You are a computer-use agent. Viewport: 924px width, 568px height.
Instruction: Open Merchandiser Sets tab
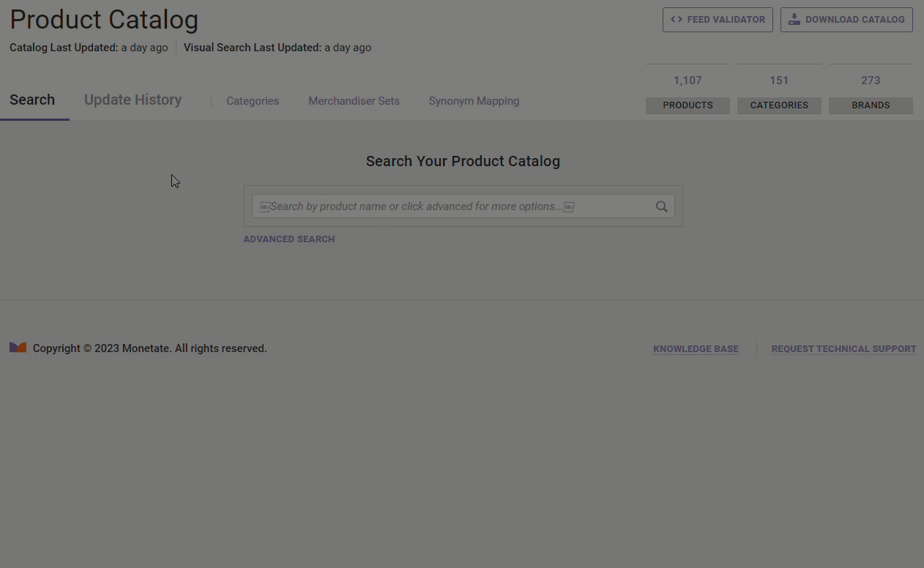pos(354,101)
